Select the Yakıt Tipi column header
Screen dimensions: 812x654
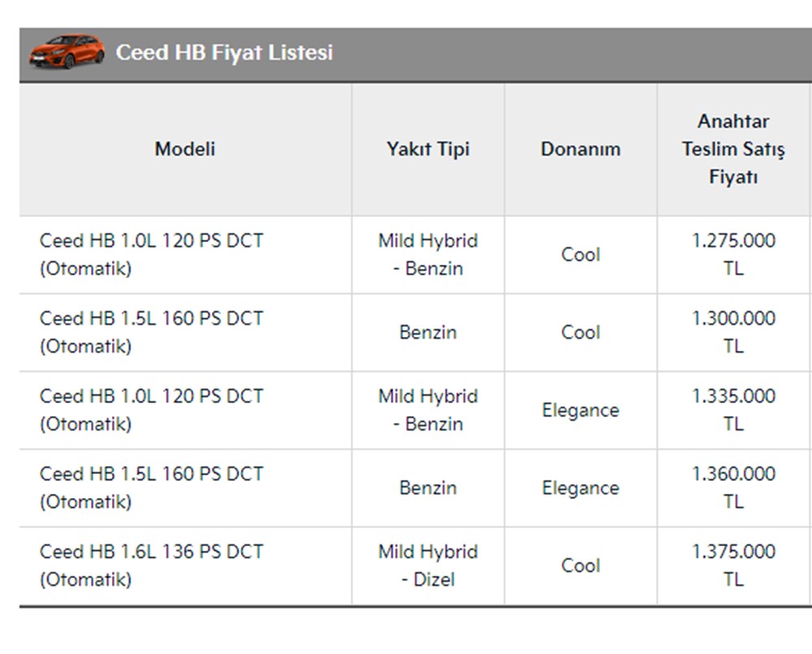pyautogui.click(x=428, y=149)
